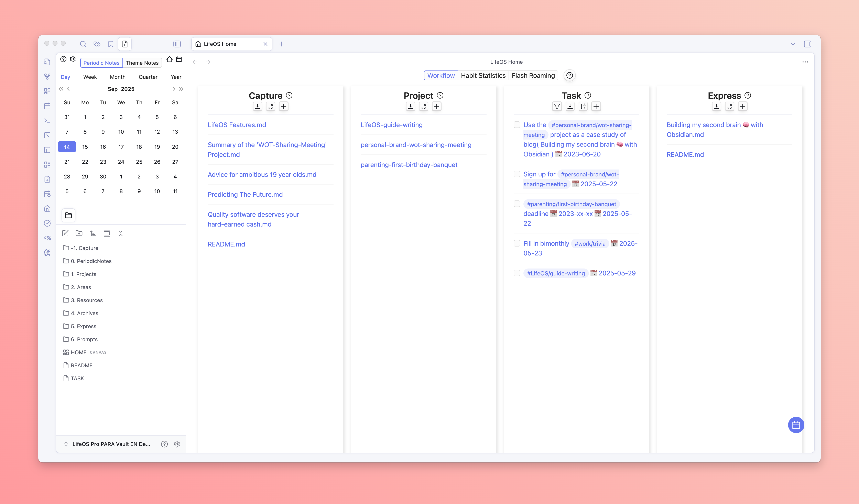Create new note icon in file explorer

[65, 233]
